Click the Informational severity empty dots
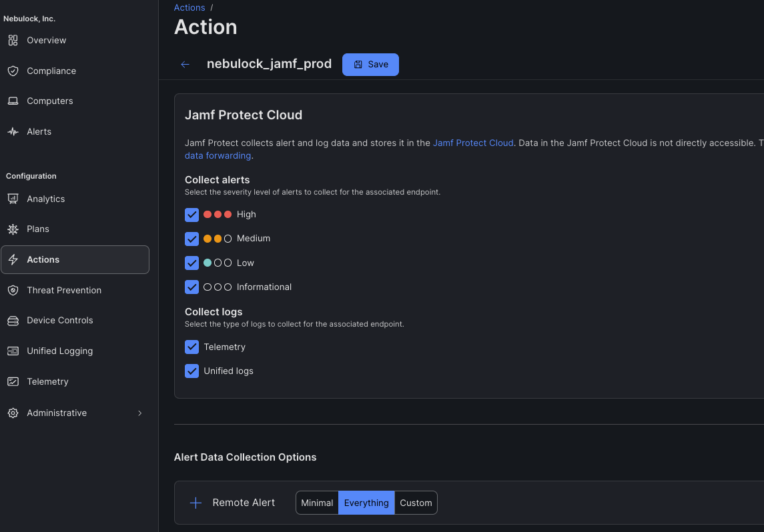This screenshot has width=764, height=532. (218, 287)
